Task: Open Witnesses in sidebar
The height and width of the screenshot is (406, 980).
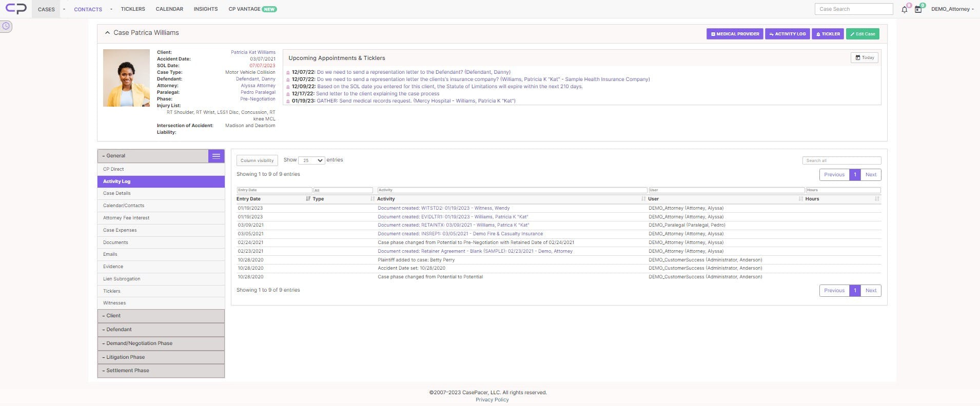Action: (161, 303)
